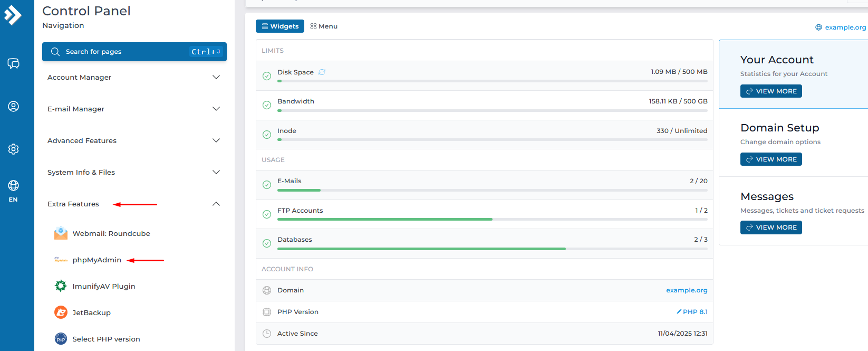The height and width of the screenshot is (351, 868).
Task: Collapse the Extra Features section
Action: [x=216, y=204]
